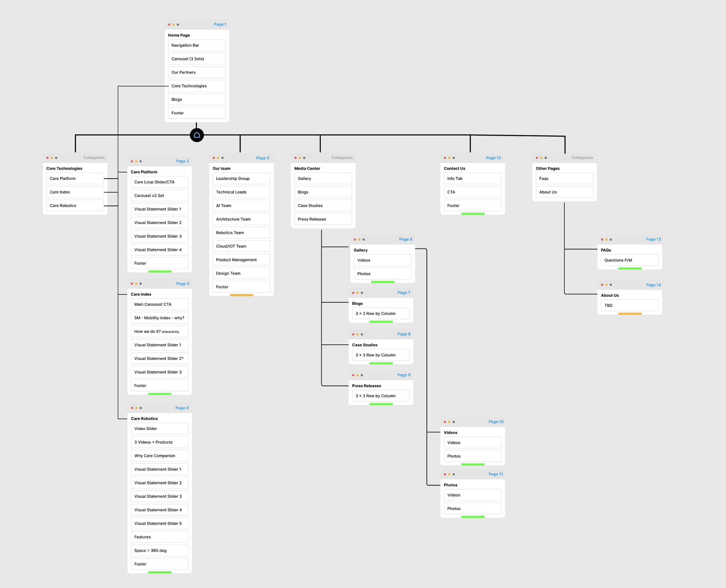Click red dot on Gallery card
The height and width of the screenshot is (588, 726).
click(x=355, y=240)
